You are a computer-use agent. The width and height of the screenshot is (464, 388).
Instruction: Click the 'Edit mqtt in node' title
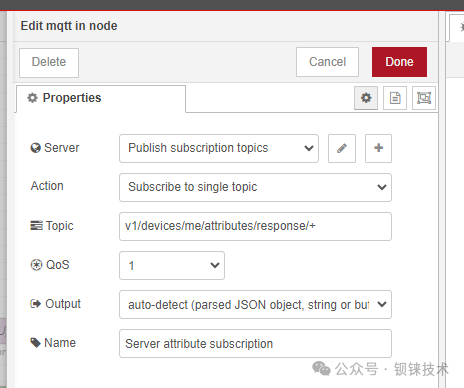(69, 26)
